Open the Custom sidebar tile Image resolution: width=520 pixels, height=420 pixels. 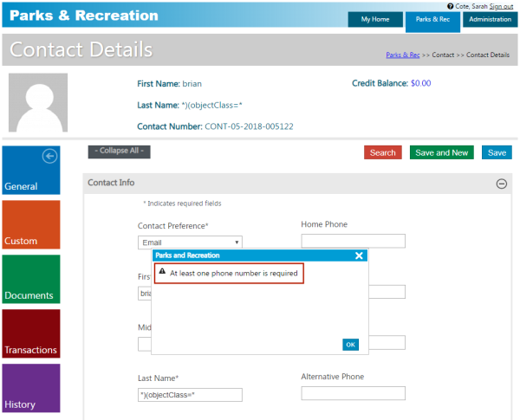pos(31,225)
